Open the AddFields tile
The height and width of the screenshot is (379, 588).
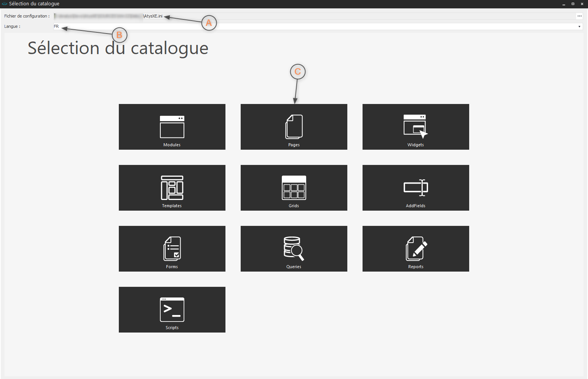pyautogui.click(x=415, y=188)
